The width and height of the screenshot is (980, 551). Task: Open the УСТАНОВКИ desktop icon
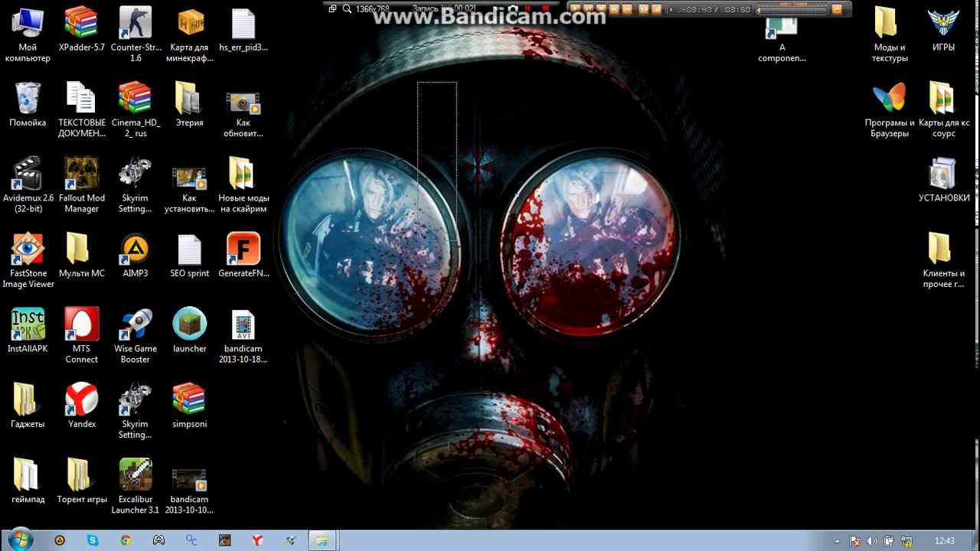point(943,180)
